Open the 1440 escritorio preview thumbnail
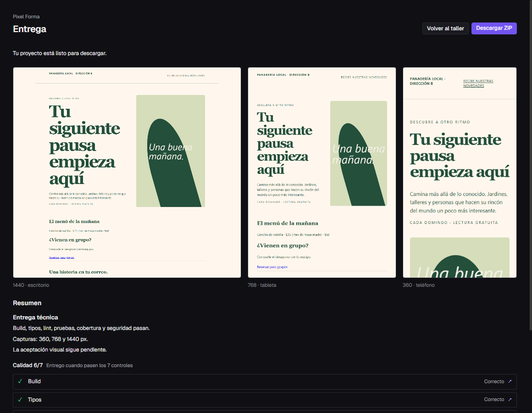The image size is (532, 413). point(127,173)
